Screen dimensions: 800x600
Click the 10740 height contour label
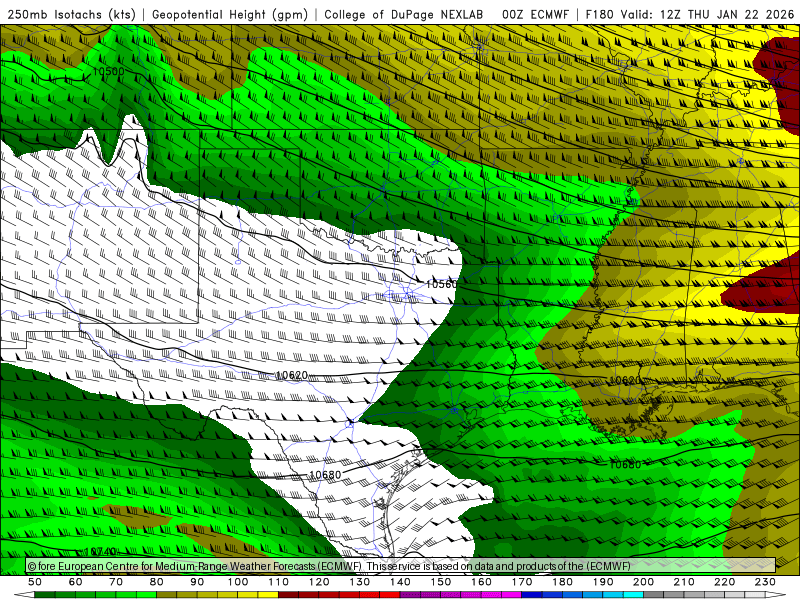tap(100, 552)
